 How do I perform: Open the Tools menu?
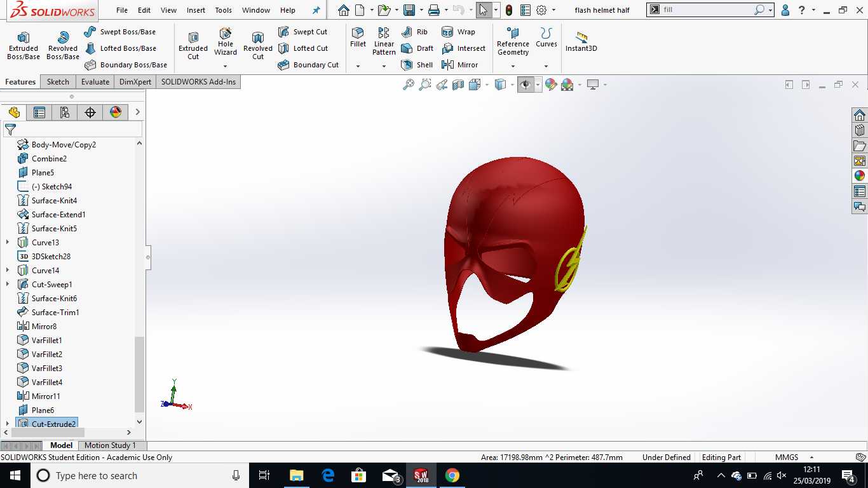[x=223, y=10]
